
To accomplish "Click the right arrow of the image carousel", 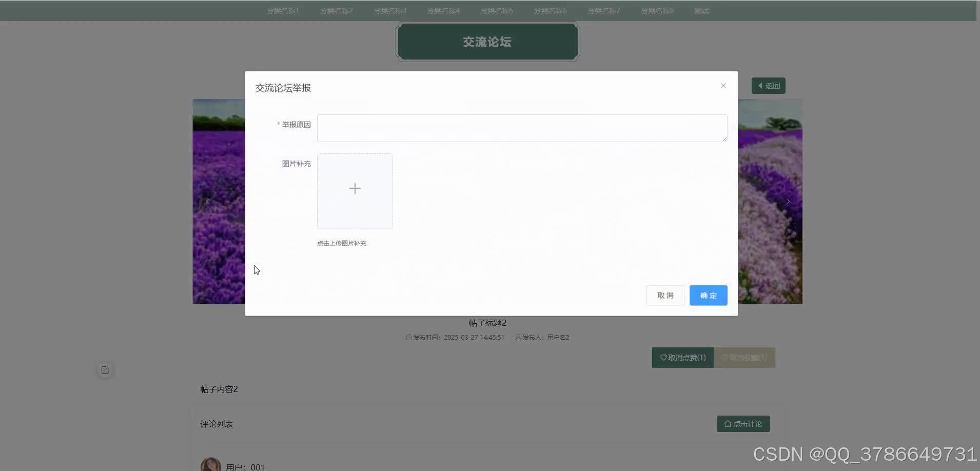I will (x=788, y=201).
